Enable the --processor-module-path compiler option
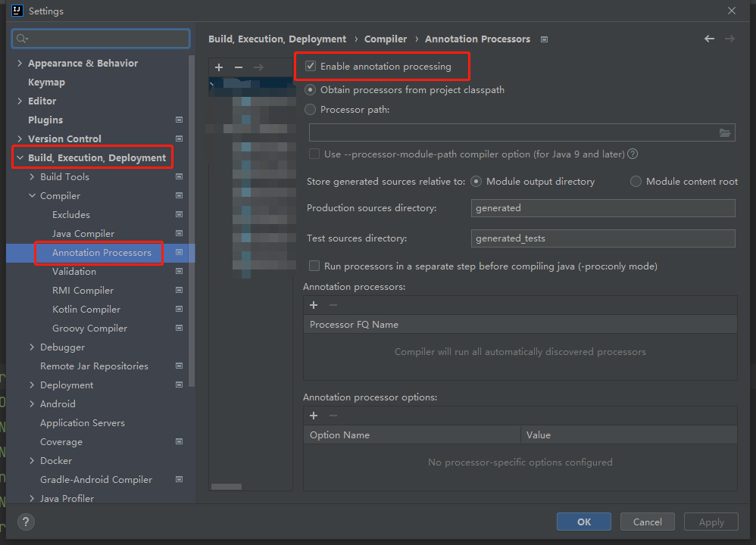This screenshot has width=756, height=545. pos(314,153)
